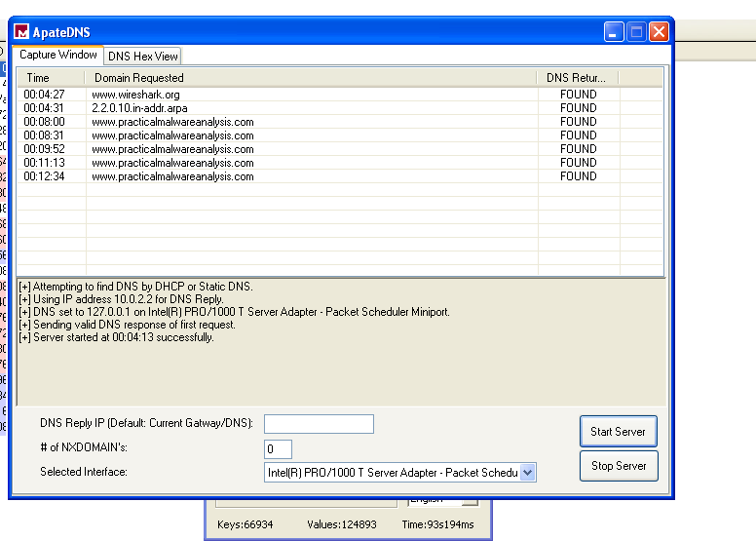Viewport: 756px width, 541px height.
Task: Click the 00:08:00 time cell
Action: click(x=44, y=122)
